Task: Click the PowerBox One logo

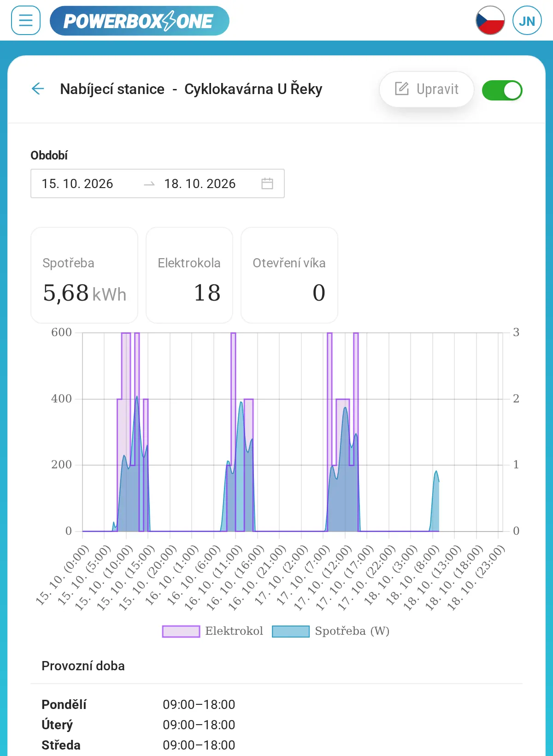Action: (139, 21)
